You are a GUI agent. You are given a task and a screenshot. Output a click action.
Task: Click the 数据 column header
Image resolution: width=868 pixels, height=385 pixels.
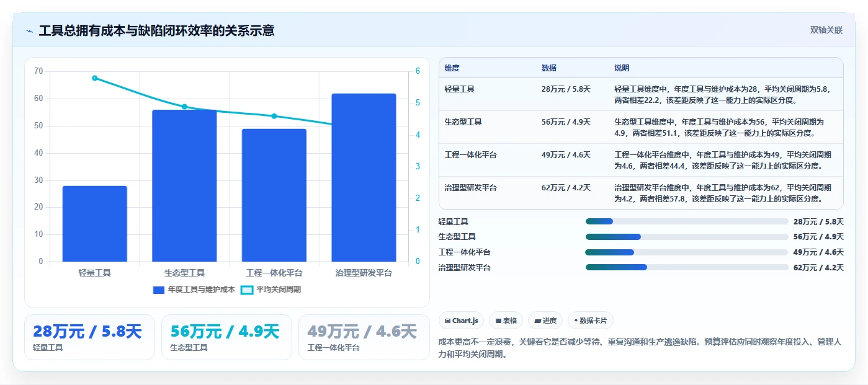[548, 68]
